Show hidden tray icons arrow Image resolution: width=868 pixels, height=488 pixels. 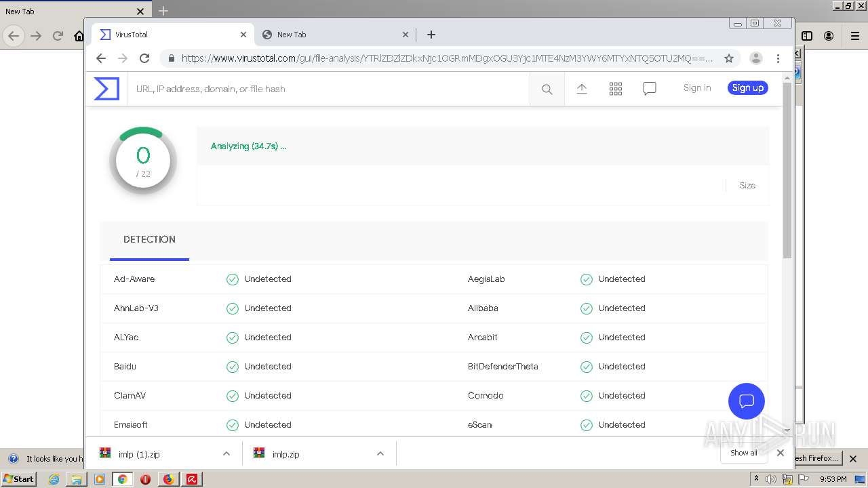(756, 479)
